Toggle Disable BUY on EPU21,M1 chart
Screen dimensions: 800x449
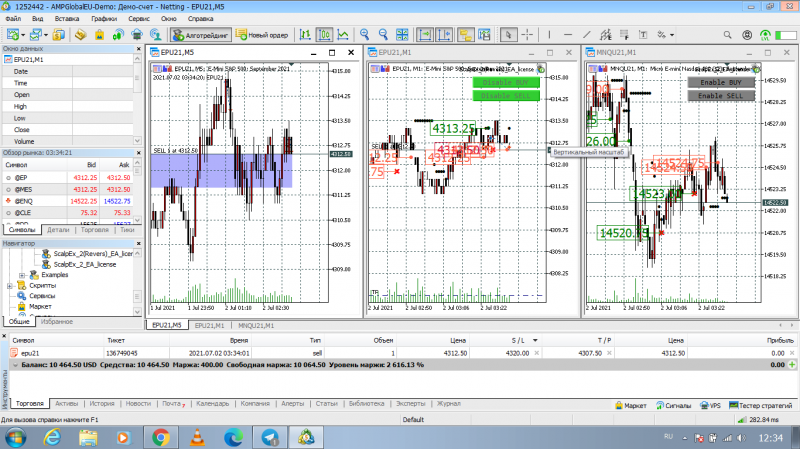[506, 82]
